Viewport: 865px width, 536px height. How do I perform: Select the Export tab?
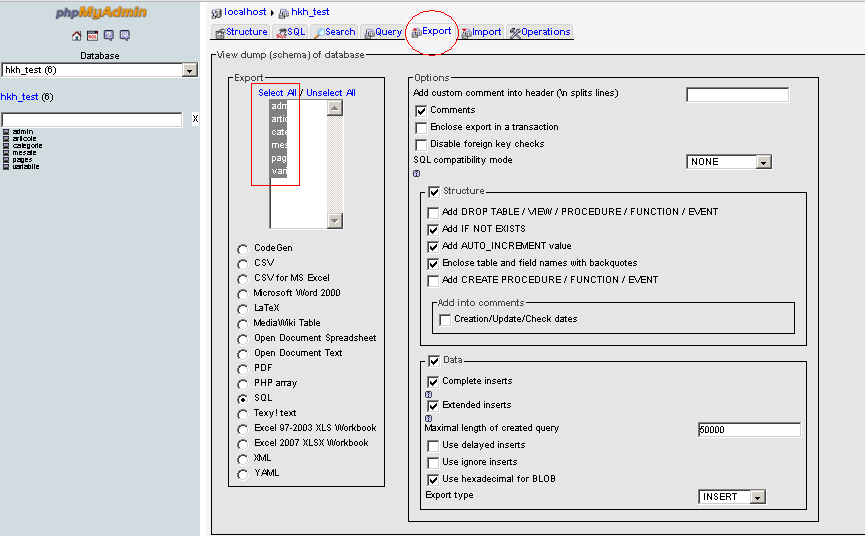coord(431,31)
